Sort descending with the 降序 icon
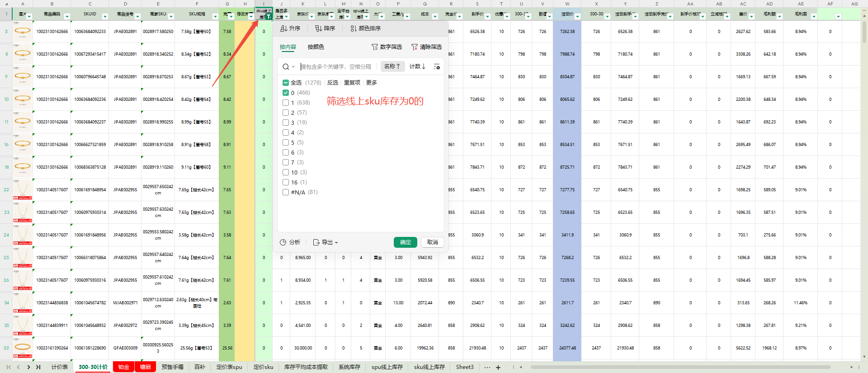This screenshot has width=868, height=373. (325, 28)
